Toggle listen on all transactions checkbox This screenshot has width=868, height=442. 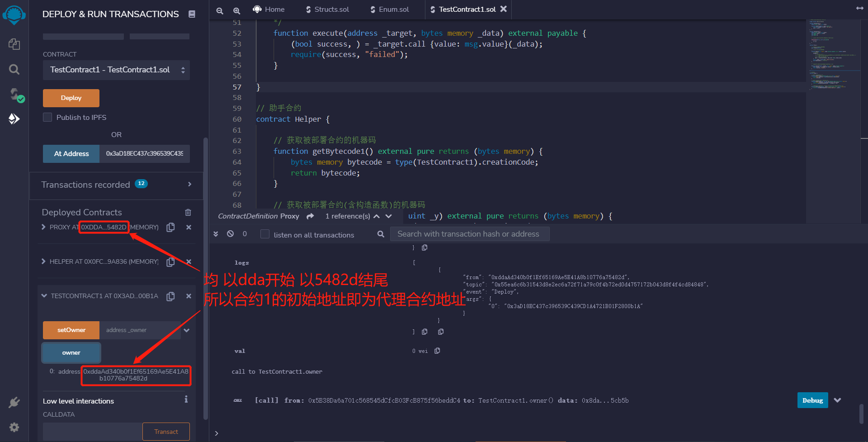click(265, 234)
